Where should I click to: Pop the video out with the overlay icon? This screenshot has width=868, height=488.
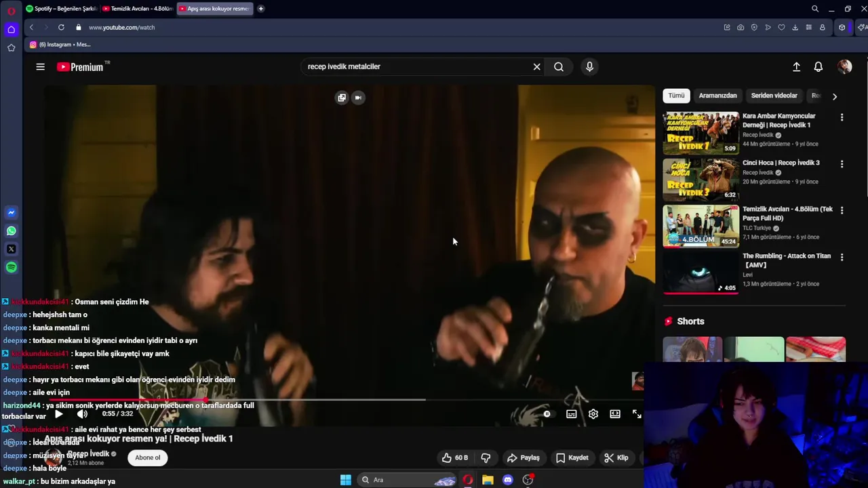click(342, 98)
